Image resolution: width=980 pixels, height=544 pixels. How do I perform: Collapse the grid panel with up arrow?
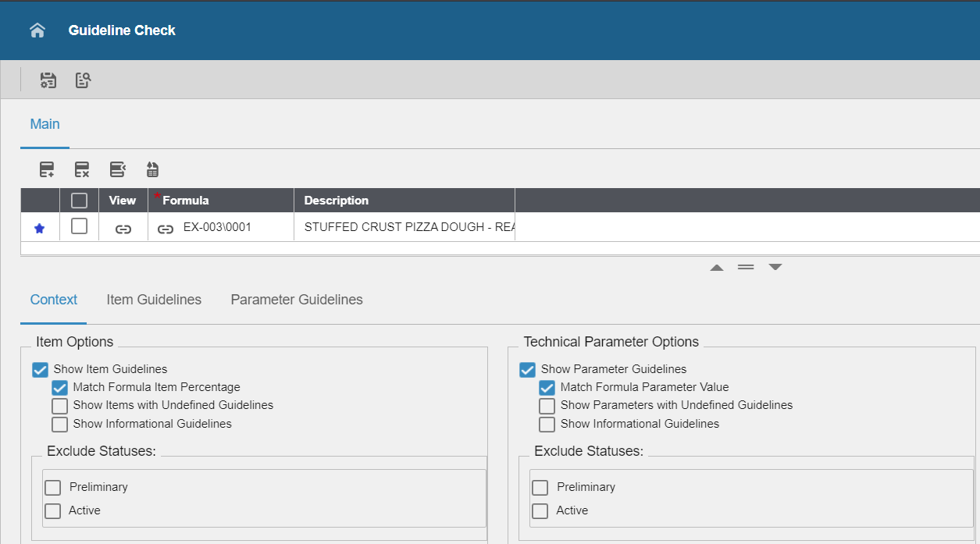pyautogui.click(x=717, y=267)
